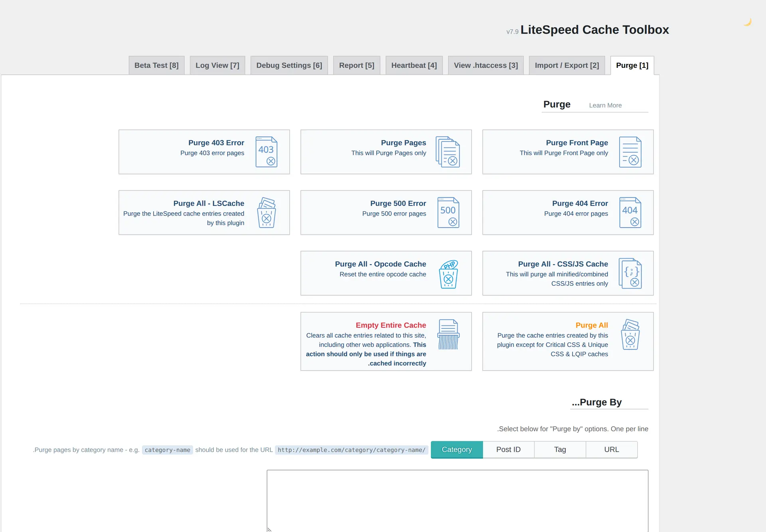Click the Purge All - CSS/JS Cache title
Image resolution: width=766 pixels, height=532 pixels.
click(x=563, y=264)
